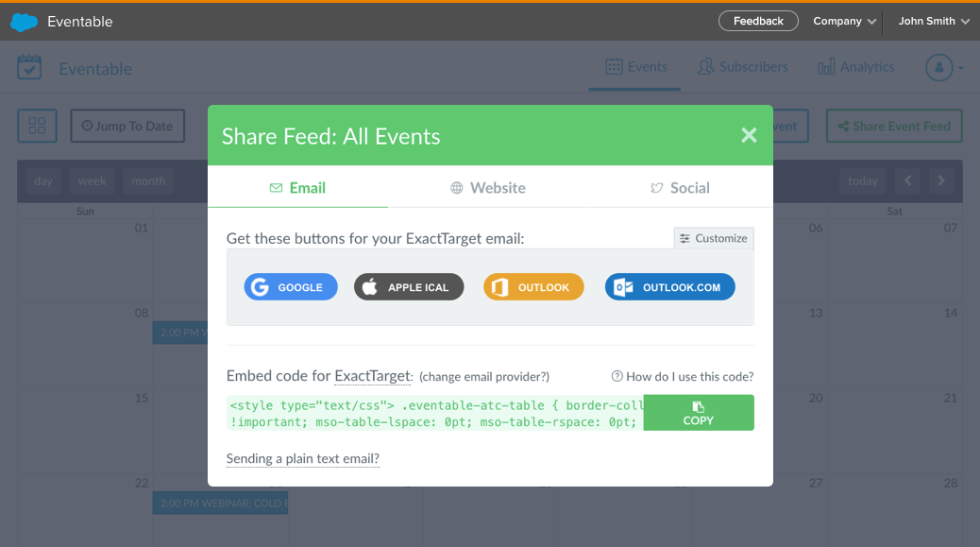Click the Outlook.com button
Viewport: 980px width, 547px height.
[x=669, y=287]
